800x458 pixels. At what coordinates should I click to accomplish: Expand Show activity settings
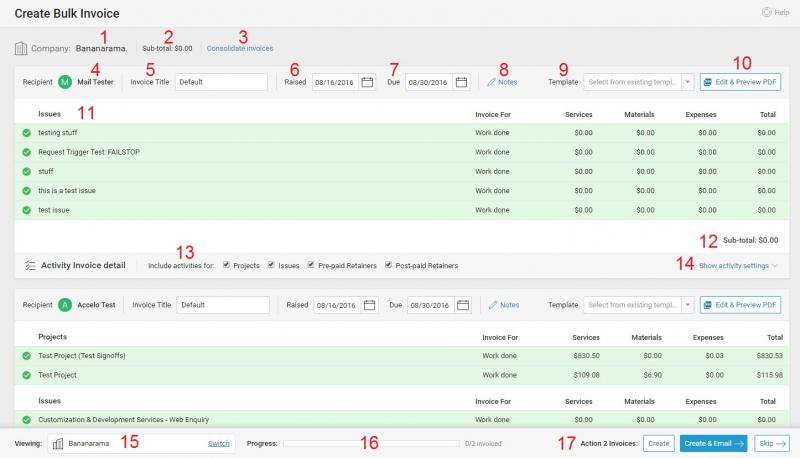point(738,266)
